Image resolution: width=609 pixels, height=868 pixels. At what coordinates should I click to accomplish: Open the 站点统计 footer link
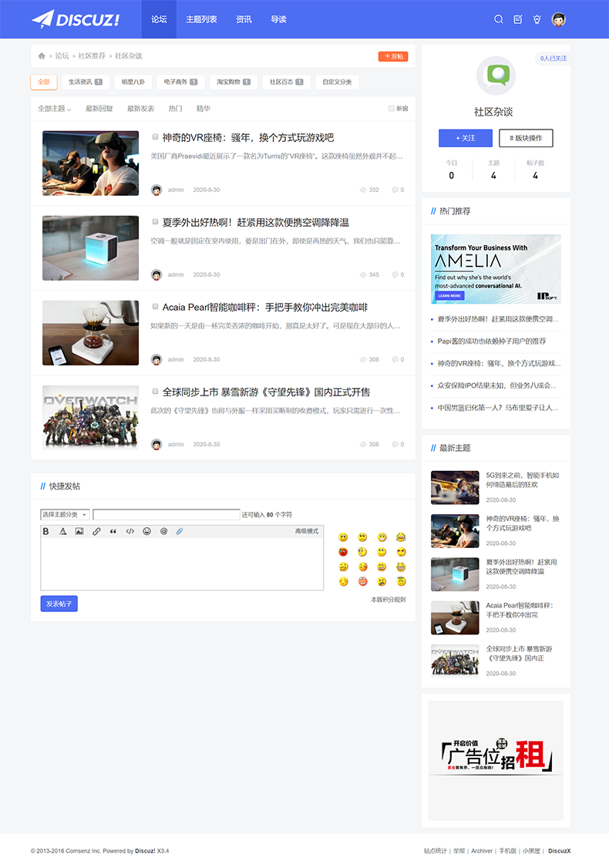[435, 851]
